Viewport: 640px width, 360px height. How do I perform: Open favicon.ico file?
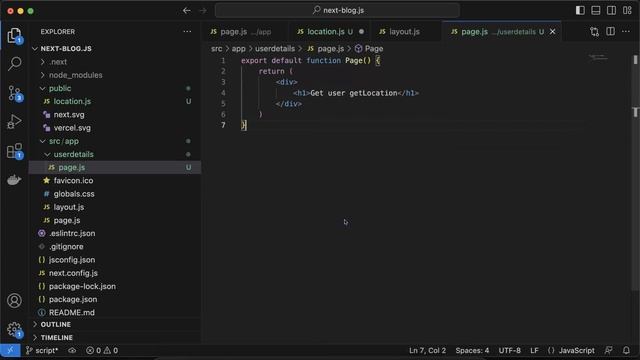point(115,180)
